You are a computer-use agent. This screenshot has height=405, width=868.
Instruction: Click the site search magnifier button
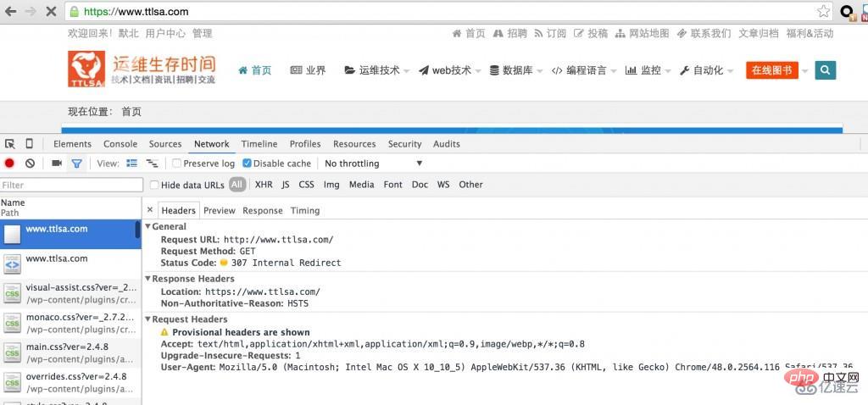[826, 70]
